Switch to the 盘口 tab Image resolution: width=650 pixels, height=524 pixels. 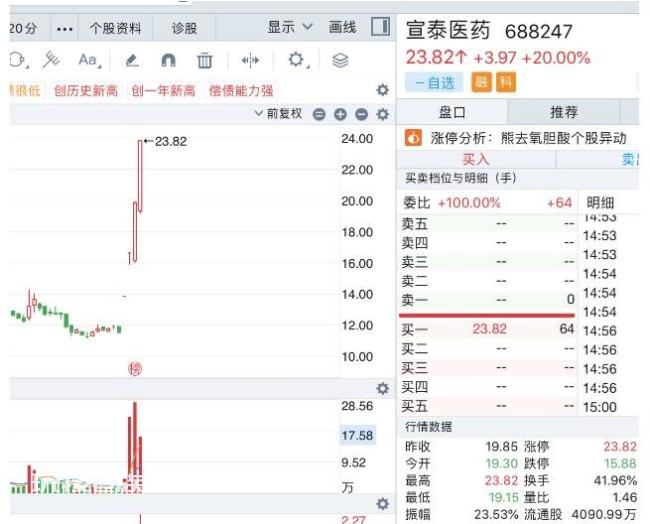click(x=452, y=112)
